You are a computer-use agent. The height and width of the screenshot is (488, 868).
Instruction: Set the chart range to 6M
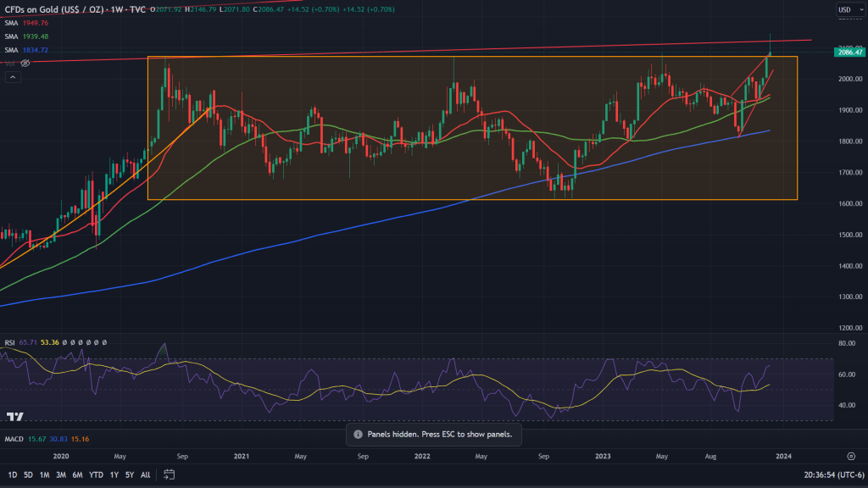tap(77, 474)
